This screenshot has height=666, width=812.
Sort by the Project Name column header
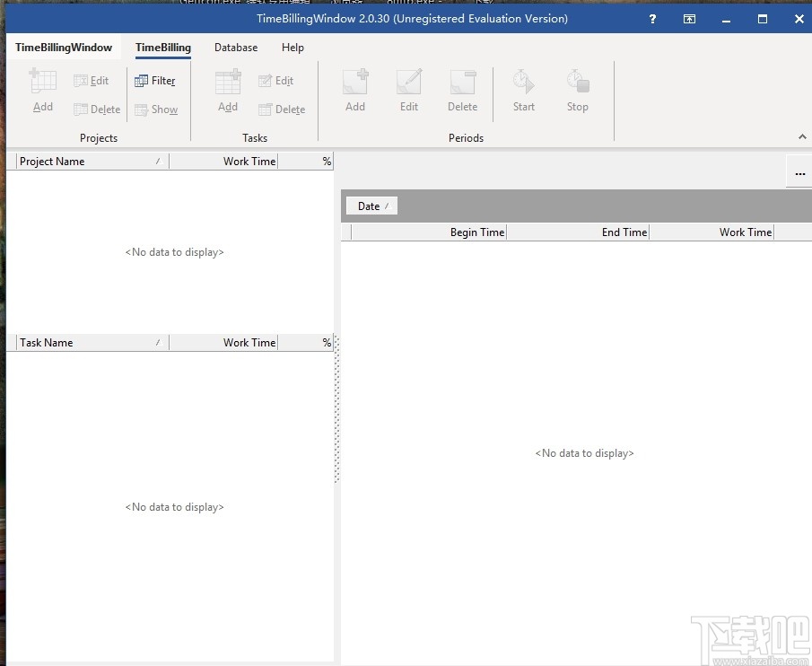pos(92,161)
